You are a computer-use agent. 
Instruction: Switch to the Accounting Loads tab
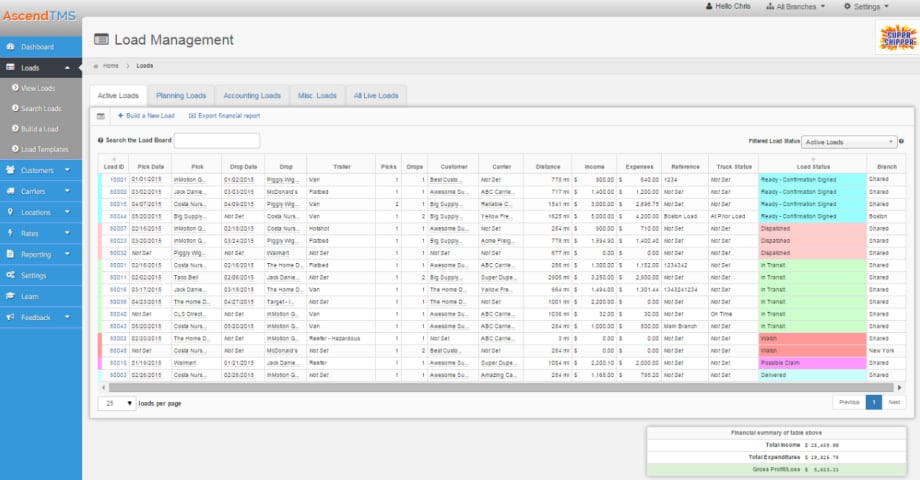[x=252, y=96]
